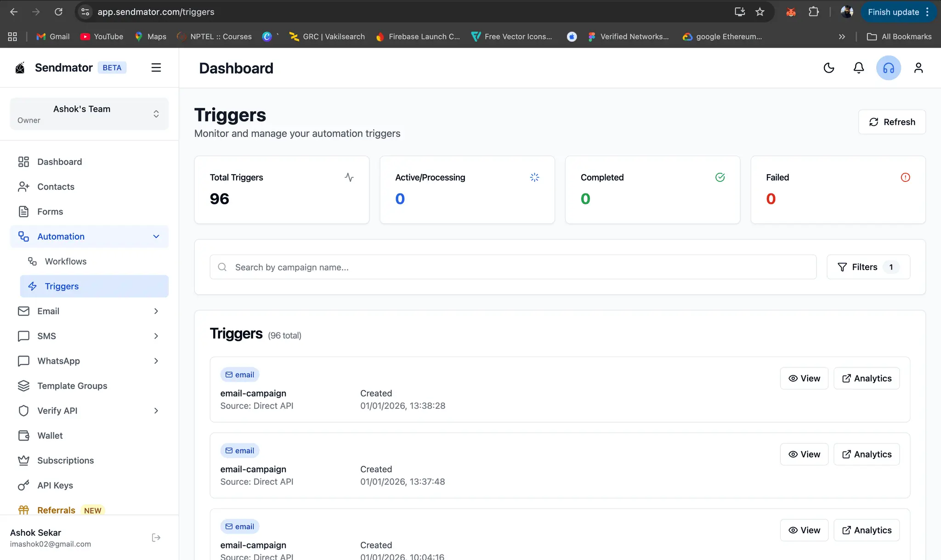Refresh the triggers list
Screen dimensions: 941x560
pyautogui.click(x=892, y=122)
